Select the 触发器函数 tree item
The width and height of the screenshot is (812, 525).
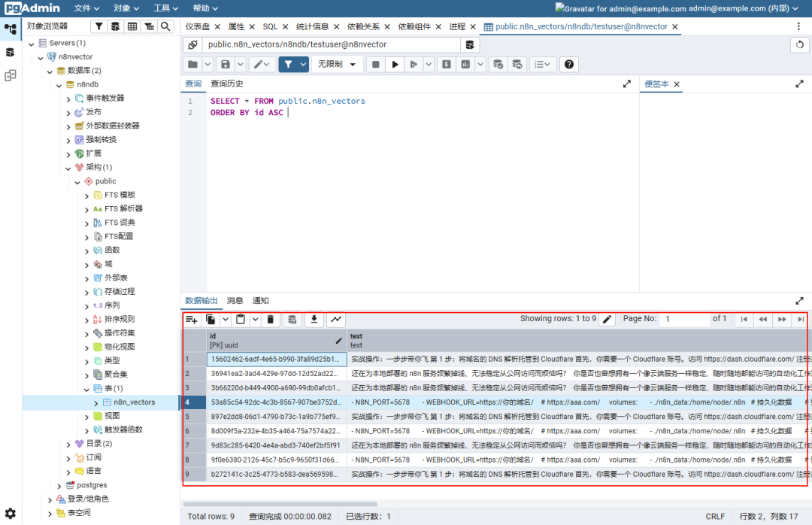123,429
